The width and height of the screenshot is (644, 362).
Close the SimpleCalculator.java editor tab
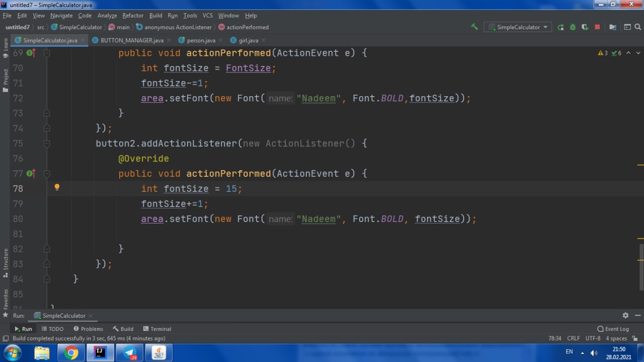[83, 40]
